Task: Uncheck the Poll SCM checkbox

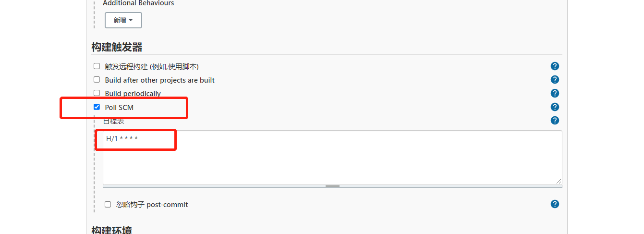Action: (97, 107)
